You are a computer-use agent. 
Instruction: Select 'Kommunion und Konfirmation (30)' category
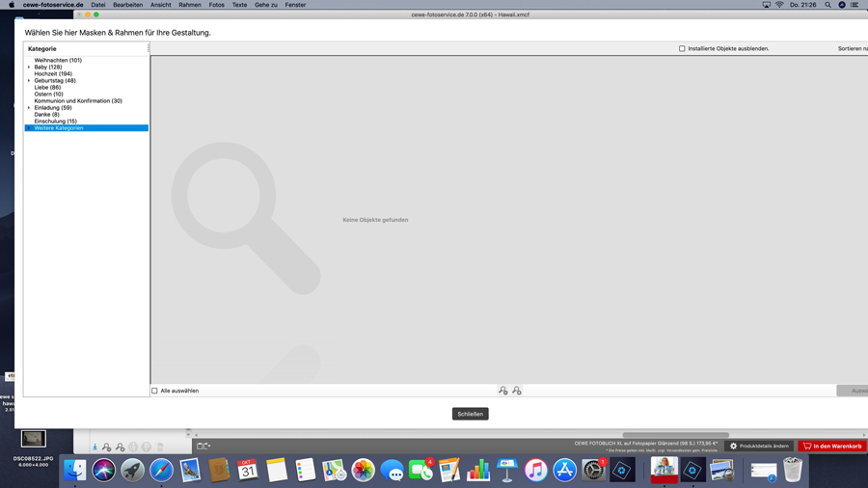coord(78,100)
